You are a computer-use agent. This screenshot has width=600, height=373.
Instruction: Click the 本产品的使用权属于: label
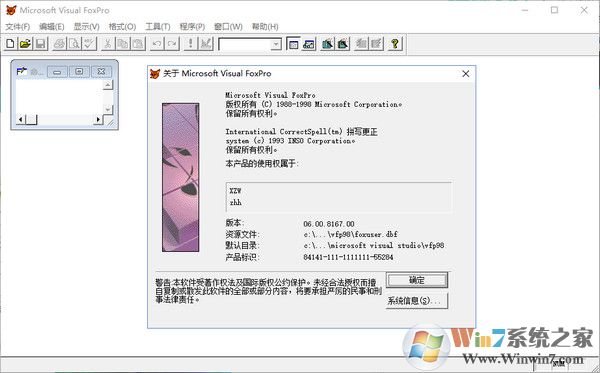click(x=262, y=164)
